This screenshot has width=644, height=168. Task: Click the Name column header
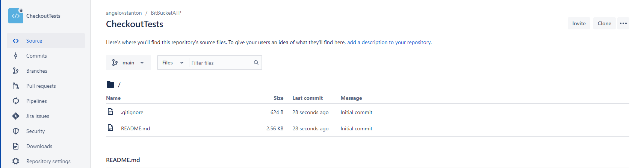(x=113, y=98)
